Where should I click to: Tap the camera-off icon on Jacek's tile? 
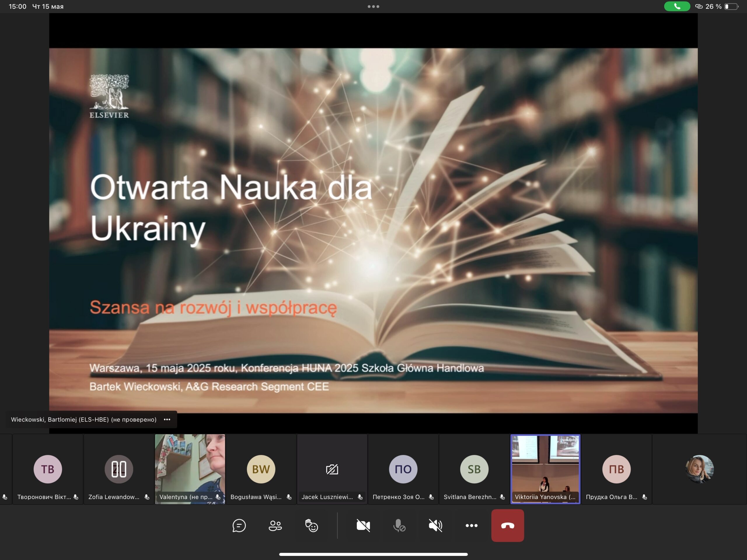pos(332,469)
